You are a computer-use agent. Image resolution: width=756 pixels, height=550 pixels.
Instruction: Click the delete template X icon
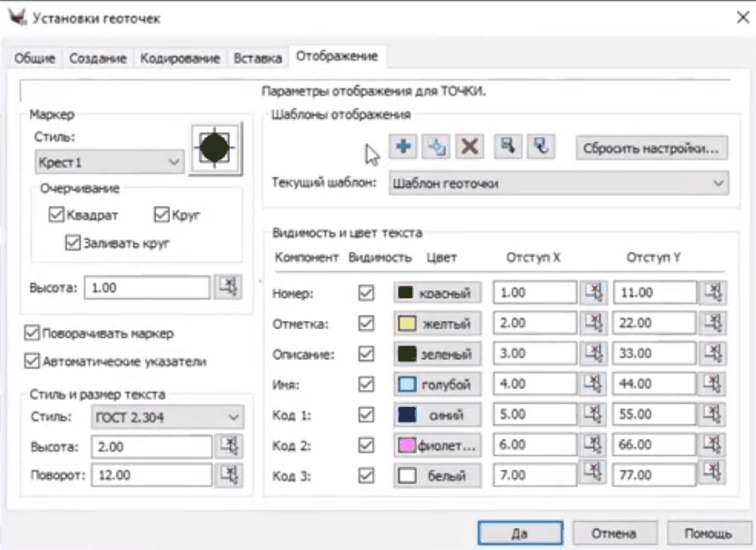[x=469, y=147]
